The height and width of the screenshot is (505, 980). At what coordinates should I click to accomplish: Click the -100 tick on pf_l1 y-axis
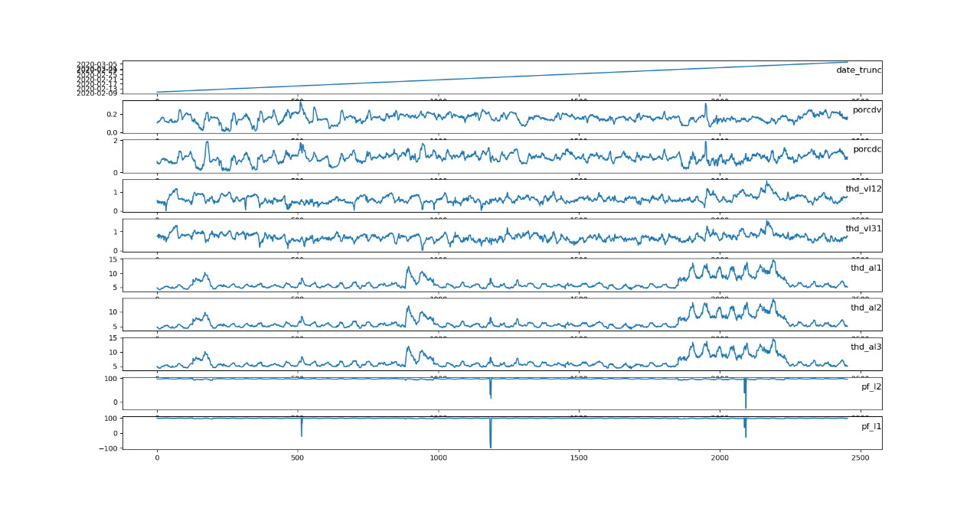pyautogui.click(x=106, y=448)
